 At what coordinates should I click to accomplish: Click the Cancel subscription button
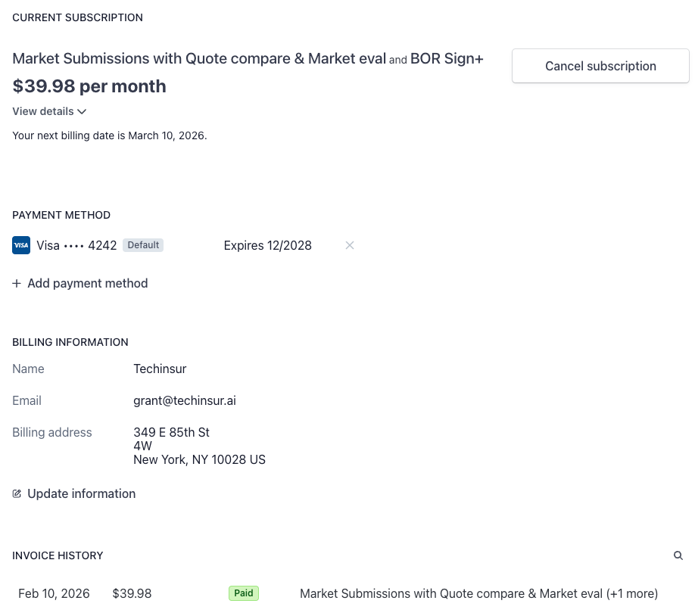pos(600,66)
